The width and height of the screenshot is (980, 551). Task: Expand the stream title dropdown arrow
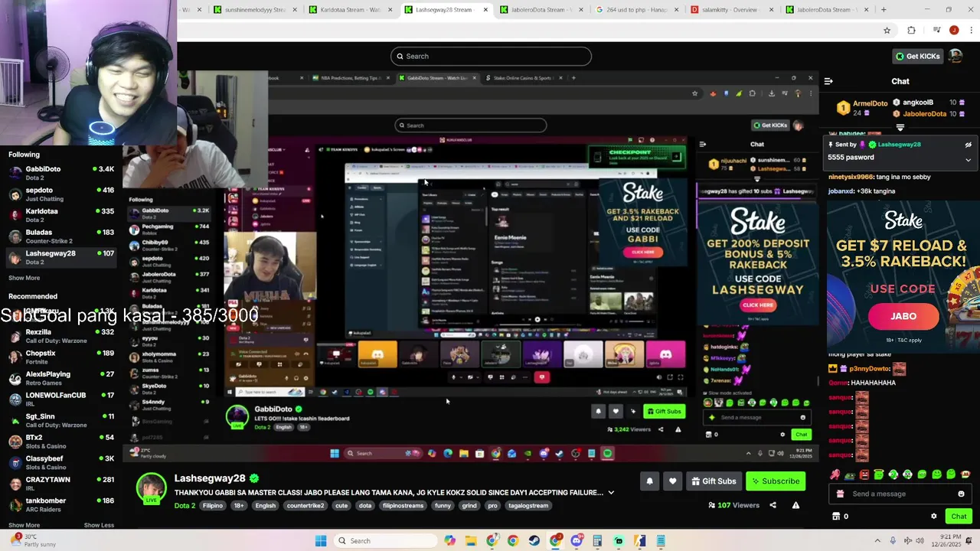(x=611, y=493)
